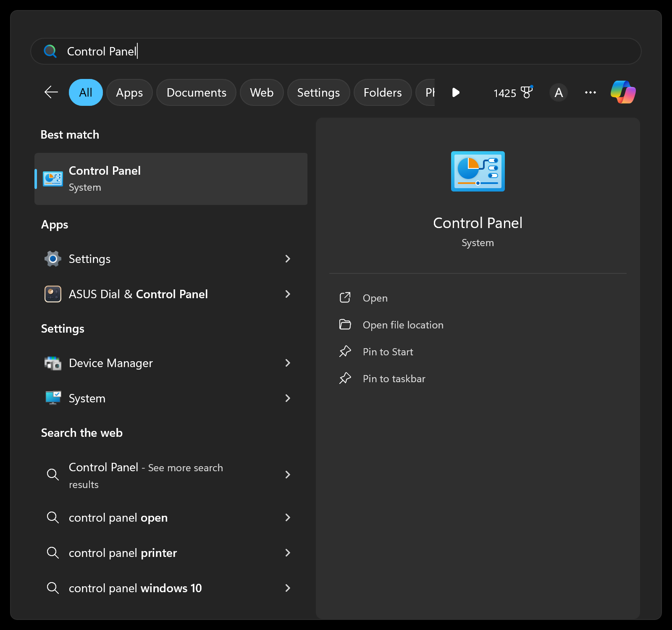Open the Copilot icon
Viewport: 672px width, 630px height.
click(623, 92)
